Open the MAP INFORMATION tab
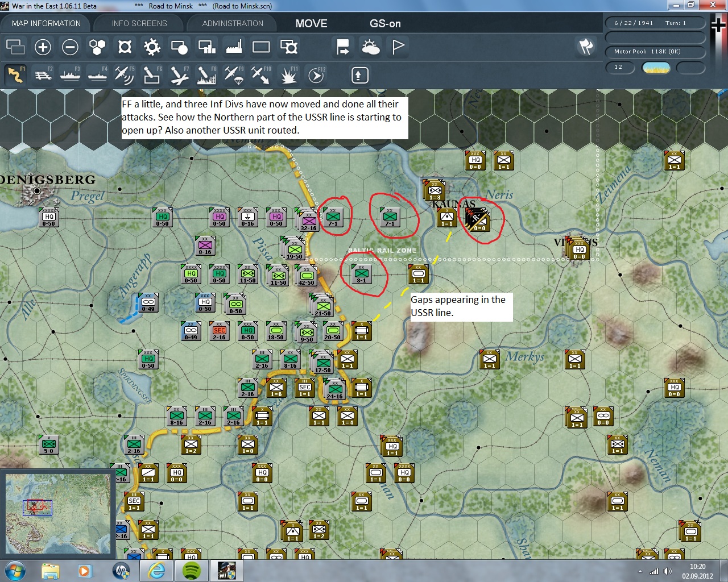 pyautogui.click(x=46, y=23)
